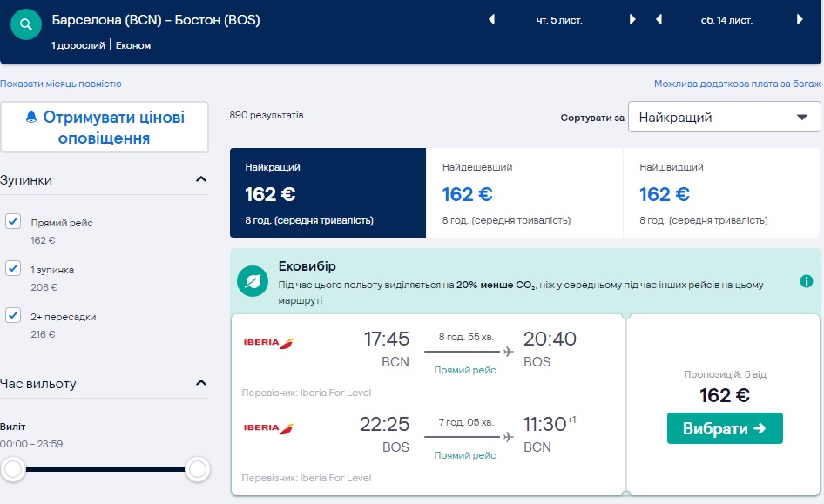
Task: Click the green search magnifier icon
Action: (26, 26)
